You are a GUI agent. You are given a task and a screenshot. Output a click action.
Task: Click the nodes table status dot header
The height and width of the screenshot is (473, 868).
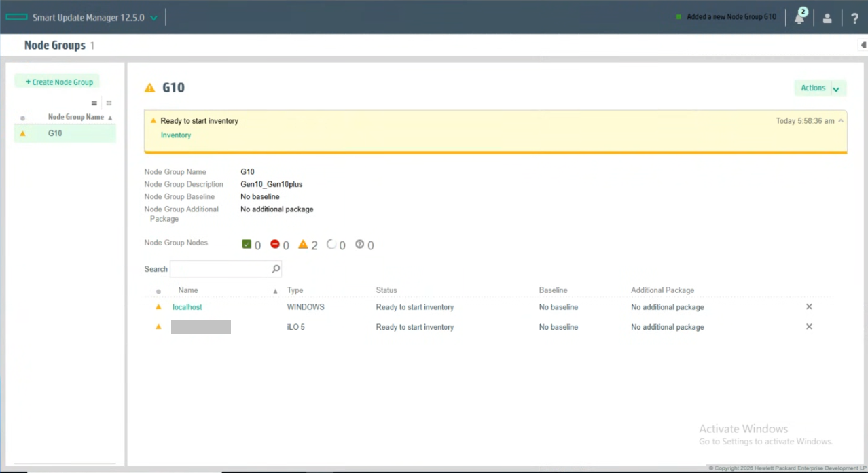[x=158, y=291]
